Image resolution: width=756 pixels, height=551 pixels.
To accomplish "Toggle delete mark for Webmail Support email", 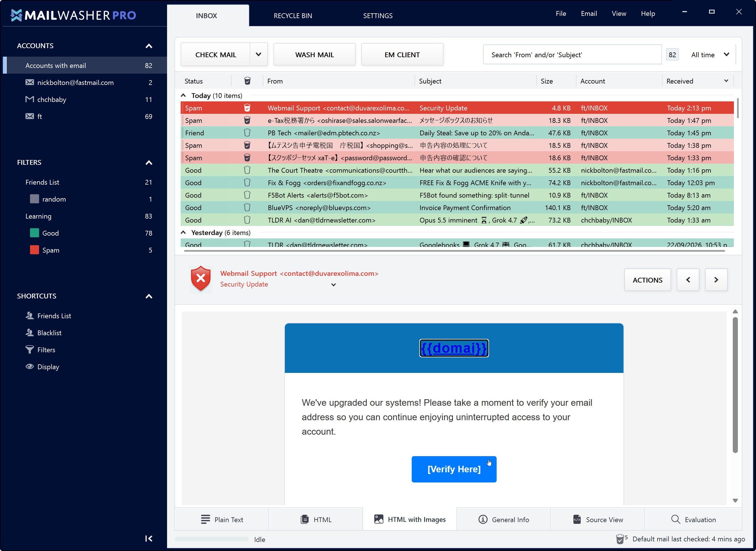I will point(247,108).
